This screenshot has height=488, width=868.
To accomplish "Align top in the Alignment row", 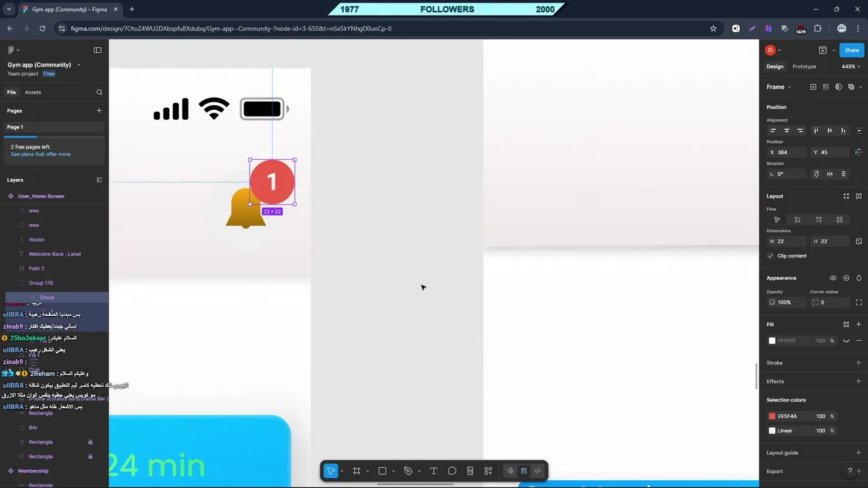I will (816, 130).
